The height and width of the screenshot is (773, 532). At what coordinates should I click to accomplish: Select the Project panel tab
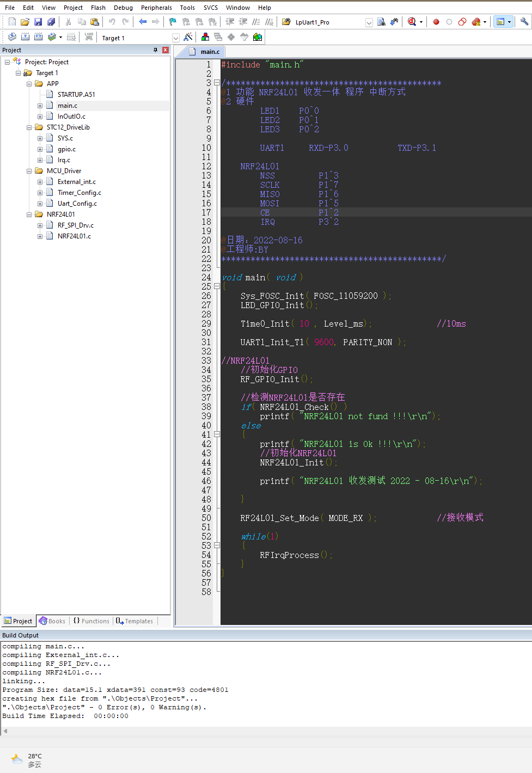[x=18, y=621]
